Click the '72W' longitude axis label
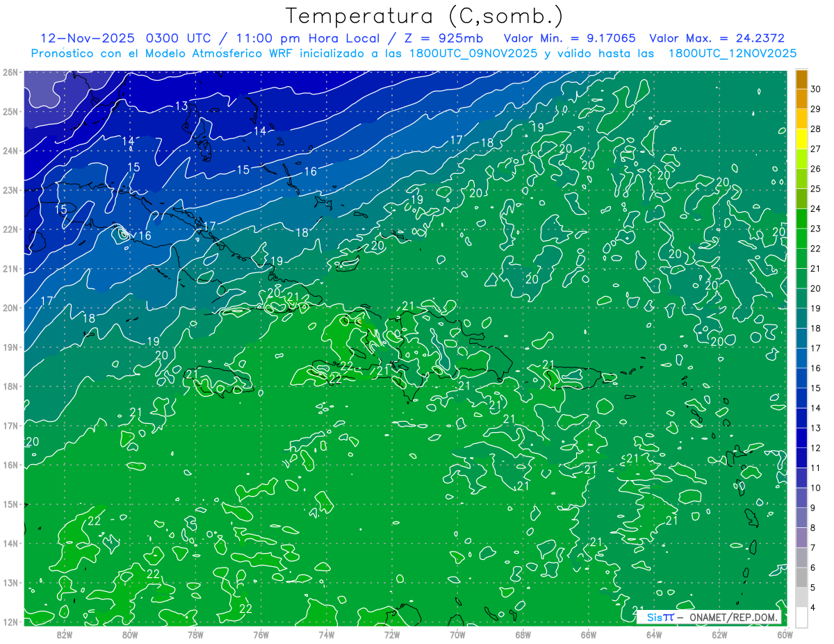 [x=392, y=634]
